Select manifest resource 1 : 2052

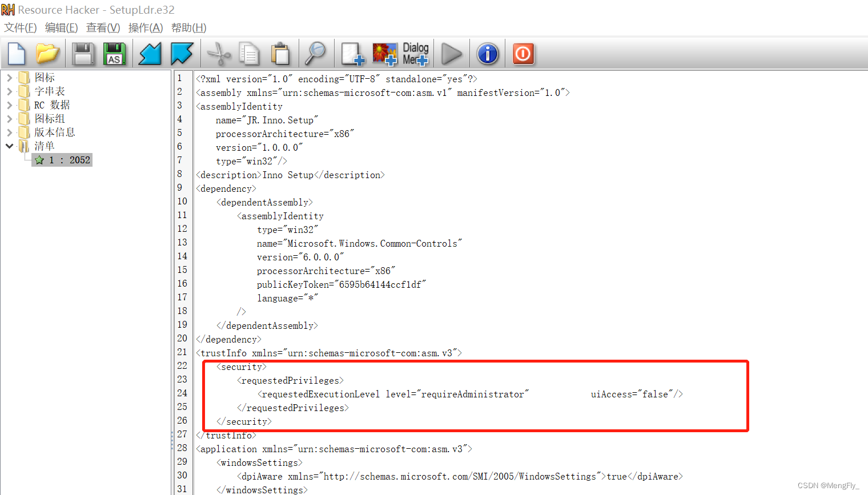62,160
